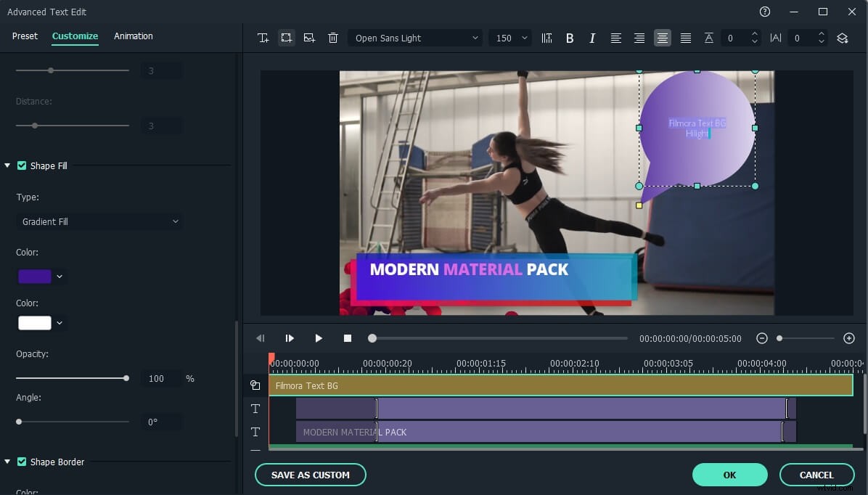Switch to the Animation tab

click(x=134, y=36)
